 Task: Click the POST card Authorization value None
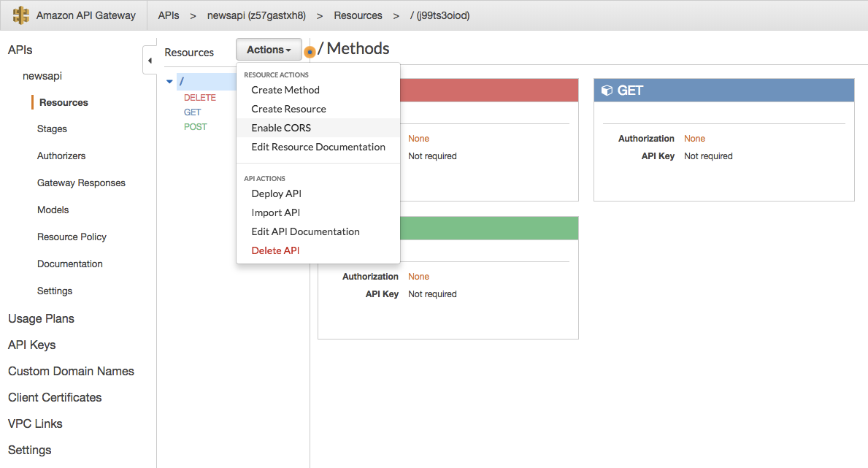(x=418, y=277)
